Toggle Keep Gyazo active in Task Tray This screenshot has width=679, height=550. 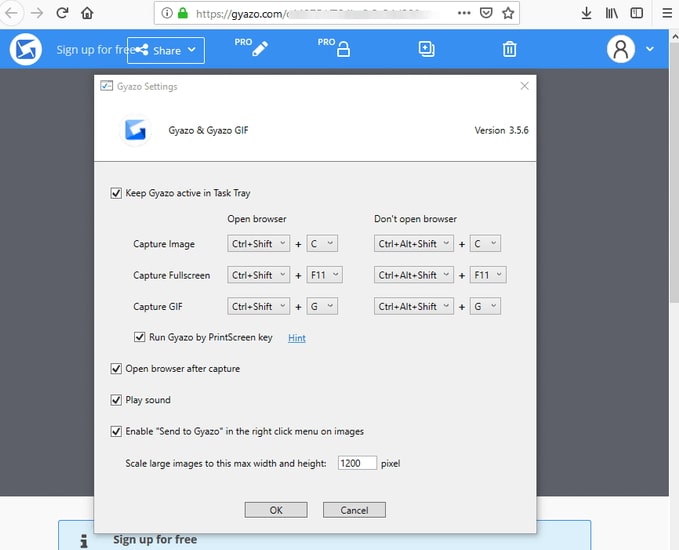tap(116, 193)
